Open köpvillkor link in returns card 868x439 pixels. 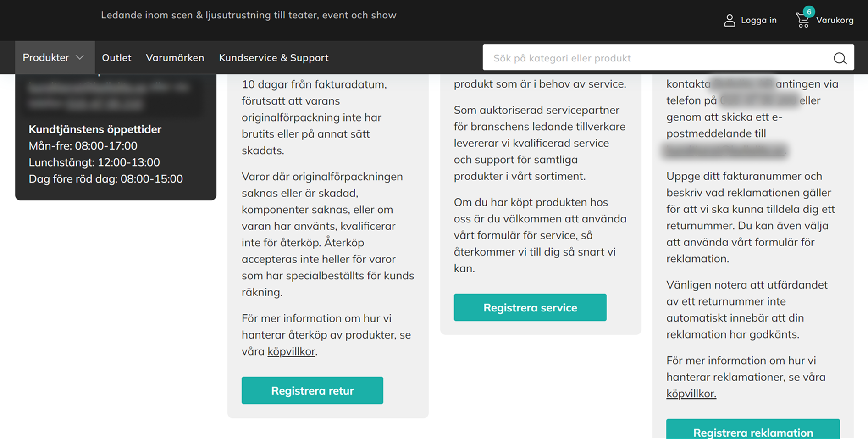point(291,351)
